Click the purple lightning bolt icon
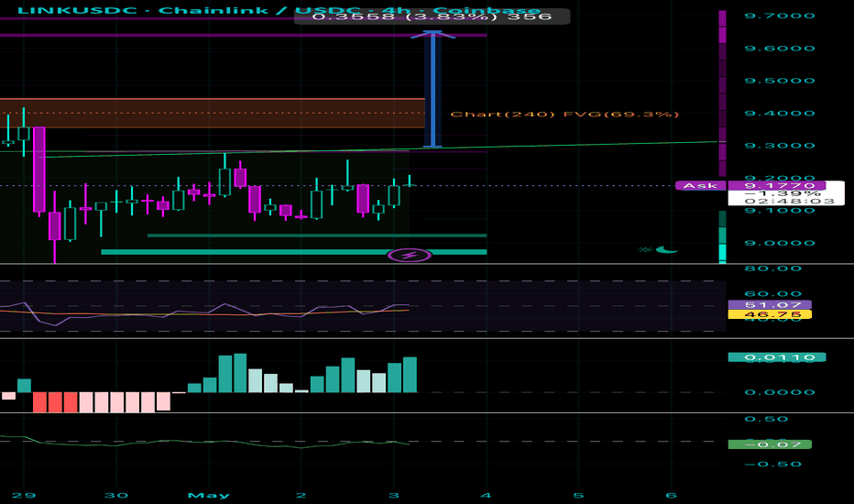Image resolution: width=854 pixels, height=504 pixels. 410,255
